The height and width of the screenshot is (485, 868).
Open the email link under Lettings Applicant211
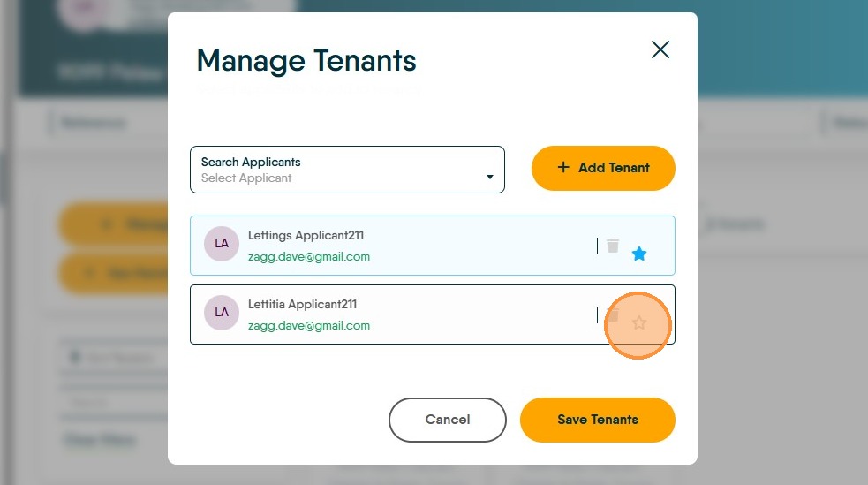point(309,257)
